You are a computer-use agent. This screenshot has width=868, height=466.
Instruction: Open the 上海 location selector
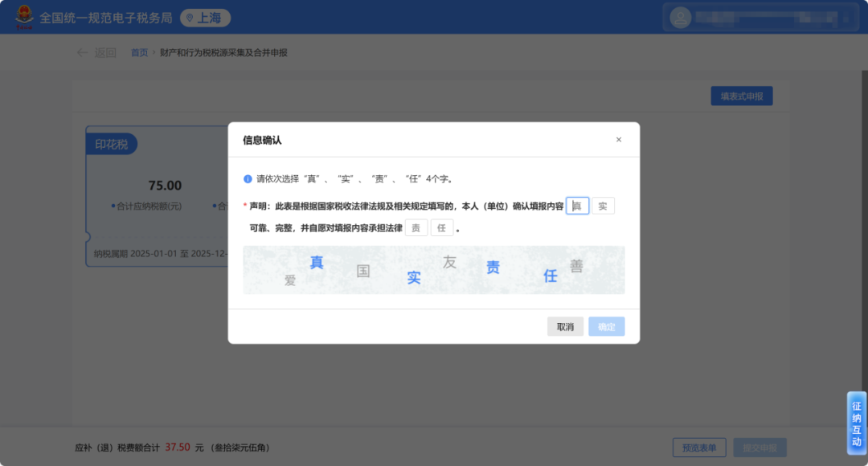(x=205, y=18)
